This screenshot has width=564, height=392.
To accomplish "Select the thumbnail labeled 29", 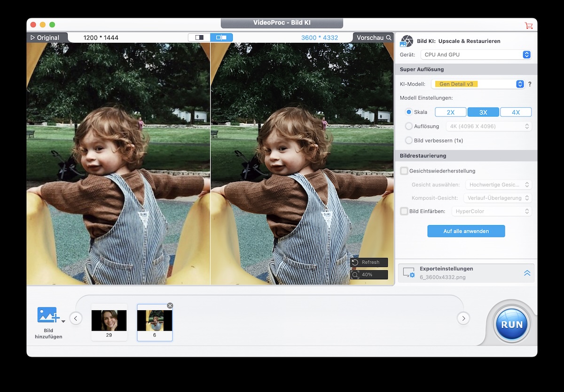I will (x=109, y=322).
